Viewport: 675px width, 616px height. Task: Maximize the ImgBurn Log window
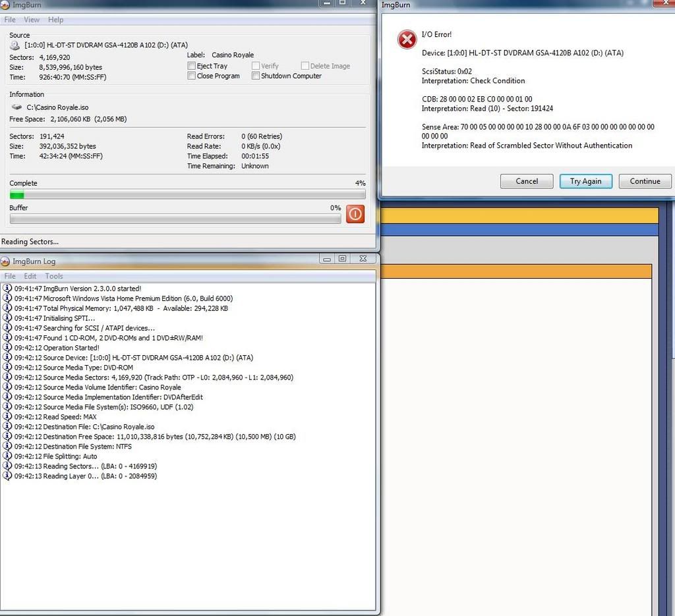click(x=342, y=258)
